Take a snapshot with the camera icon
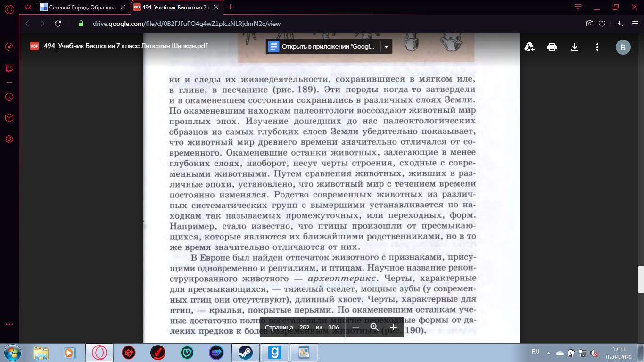The height and width of the screenshot is (362, 644). 590,24
